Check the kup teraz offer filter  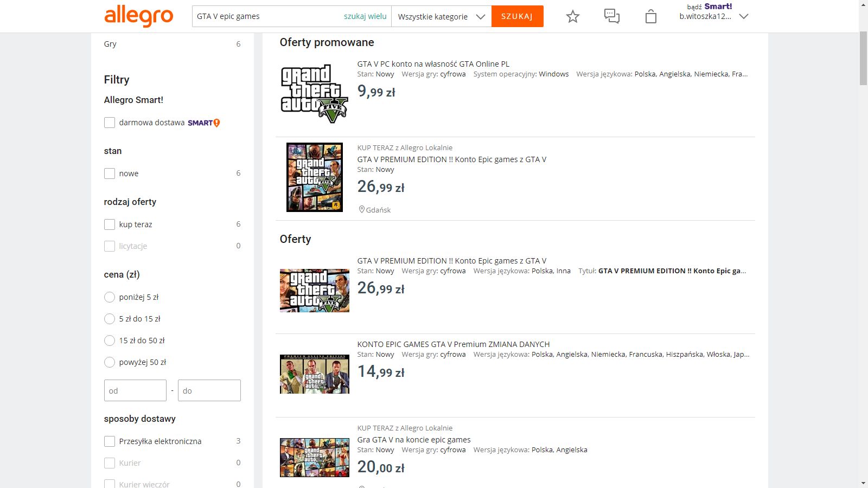click(110, 224)
